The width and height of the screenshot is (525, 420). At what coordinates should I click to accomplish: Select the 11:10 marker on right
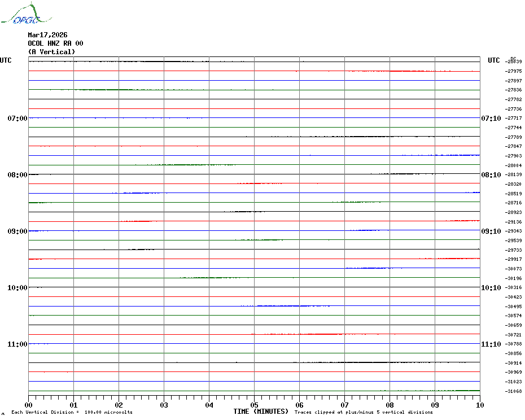point(491,344)
